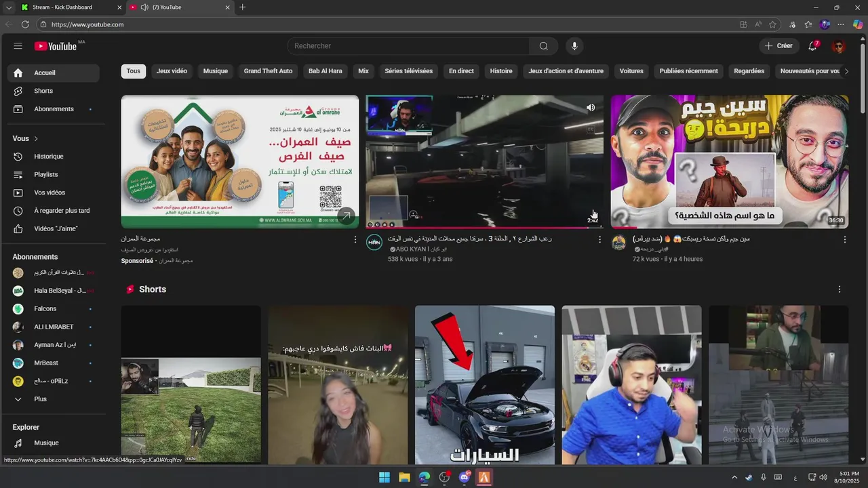Open options menu for ABO KYAN video

point(599,239)
